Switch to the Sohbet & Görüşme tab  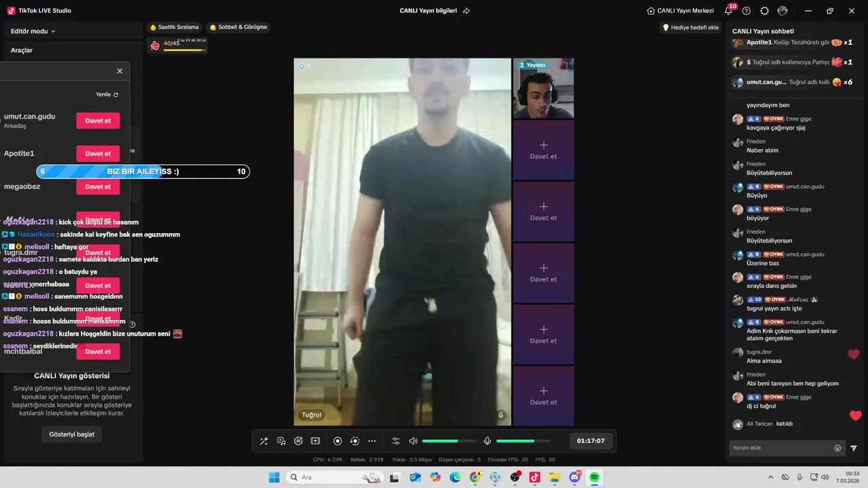point(239,27)
